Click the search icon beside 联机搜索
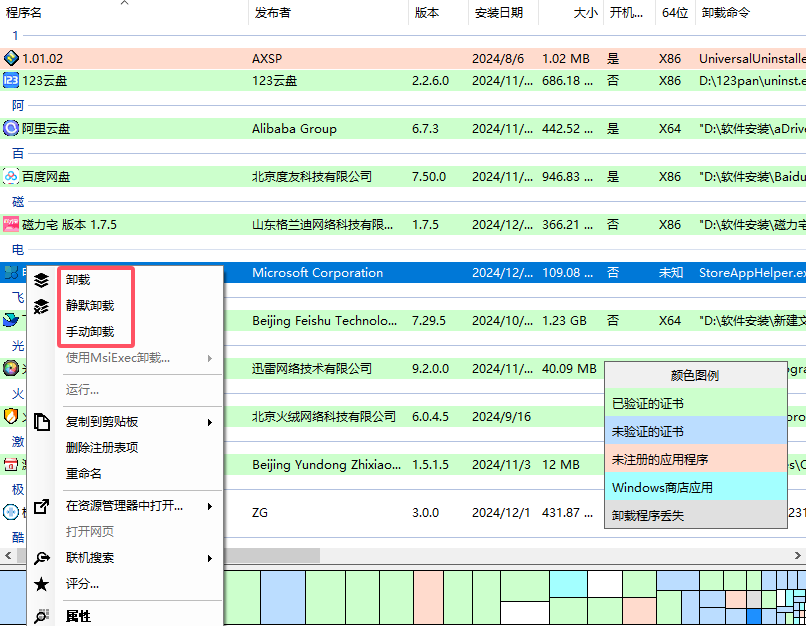806x626 pixels. (x=42, y=558)
